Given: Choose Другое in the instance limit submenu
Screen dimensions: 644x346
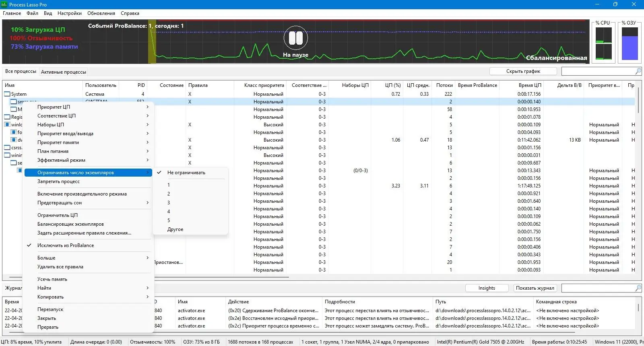Looking at the screenshot, I should pyautogui.click(x=190, y=229).
